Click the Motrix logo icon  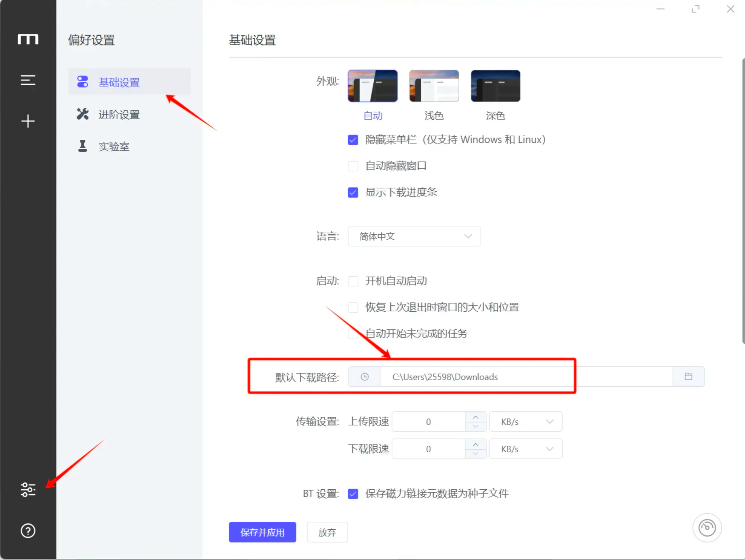pos(28,40)
